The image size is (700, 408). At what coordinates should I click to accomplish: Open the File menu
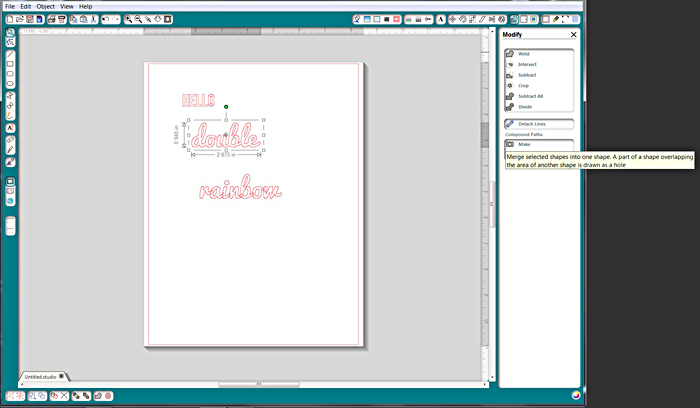tap(9, 6)
